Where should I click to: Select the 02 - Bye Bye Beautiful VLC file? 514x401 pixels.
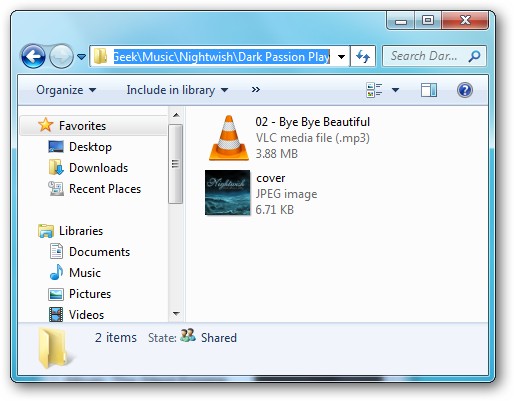289,138
